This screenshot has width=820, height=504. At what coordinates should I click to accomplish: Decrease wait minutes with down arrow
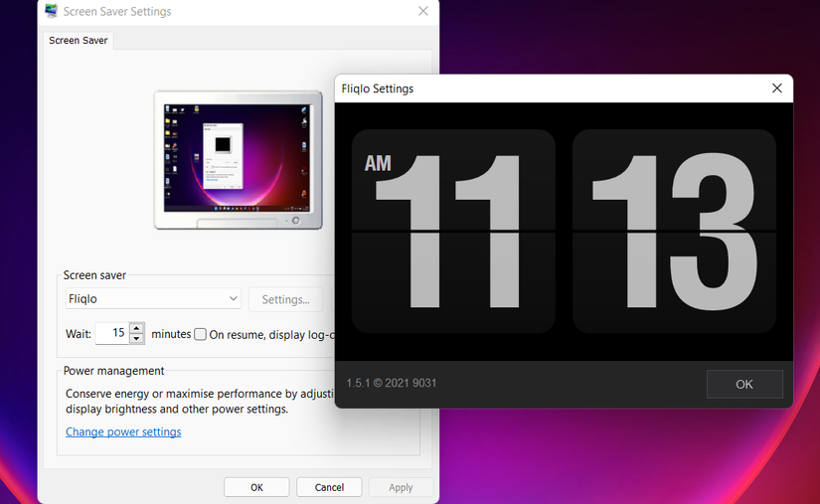point(136,338)
